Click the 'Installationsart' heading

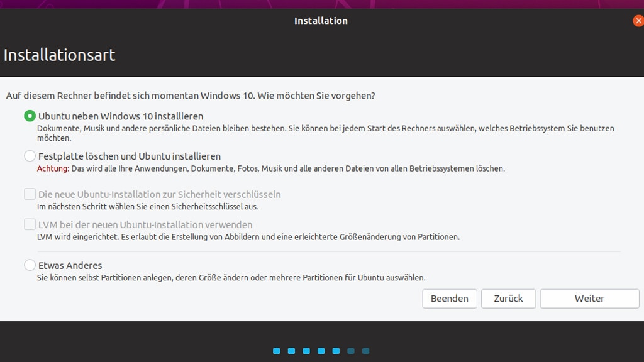(60, 55)
